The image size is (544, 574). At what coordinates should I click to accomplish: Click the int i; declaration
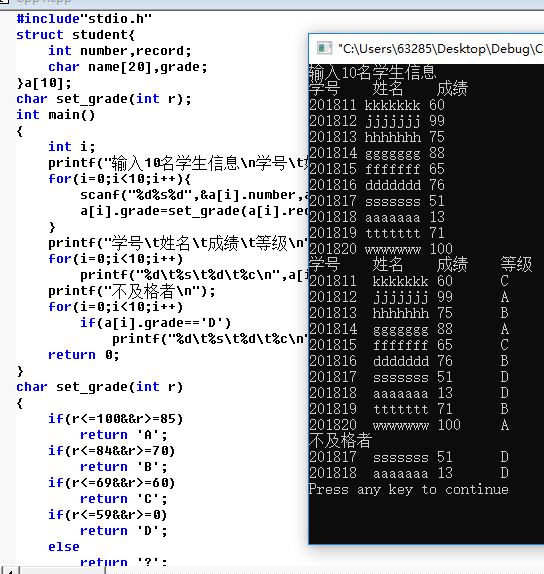(x=72, y=147)
